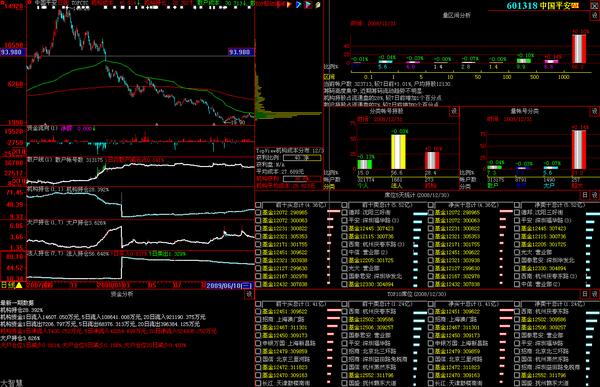The width and height of the screenshot is (600, 387).
Task: Expand the 日线 period yellow triangle selector
Action: pos(18,285)
